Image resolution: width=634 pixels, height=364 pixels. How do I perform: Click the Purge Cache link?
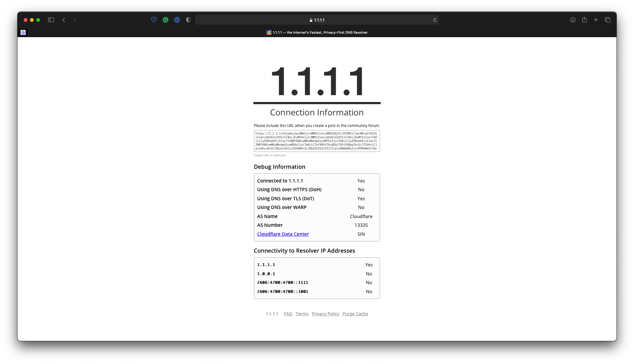click(355, 314)
